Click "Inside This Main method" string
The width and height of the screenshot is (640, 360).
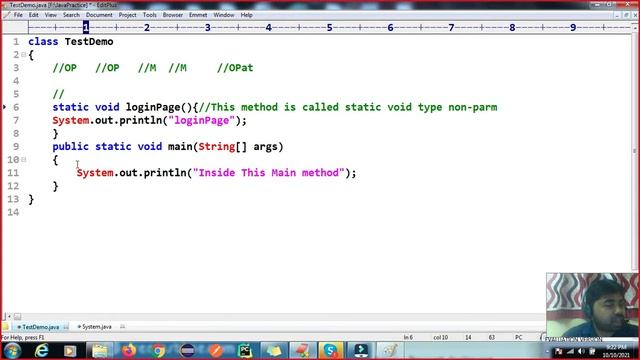tap(269, 173)
